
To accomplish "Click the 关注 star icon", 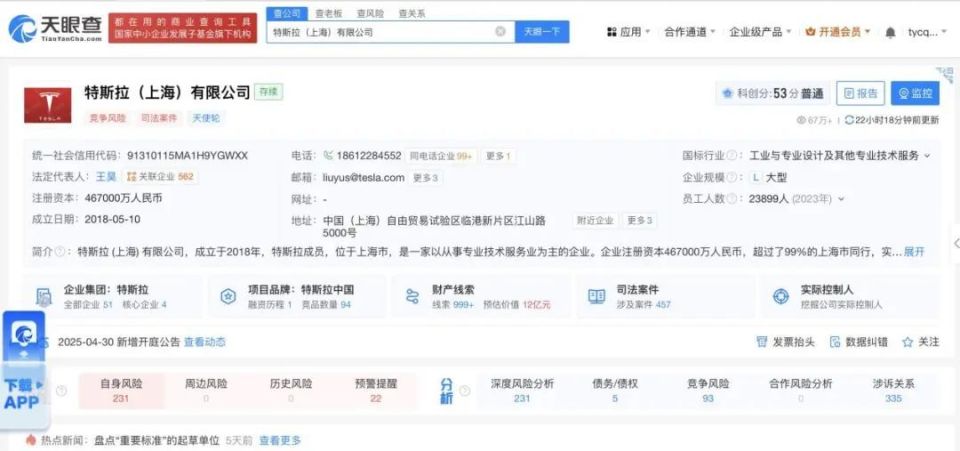I will (907, 342).
